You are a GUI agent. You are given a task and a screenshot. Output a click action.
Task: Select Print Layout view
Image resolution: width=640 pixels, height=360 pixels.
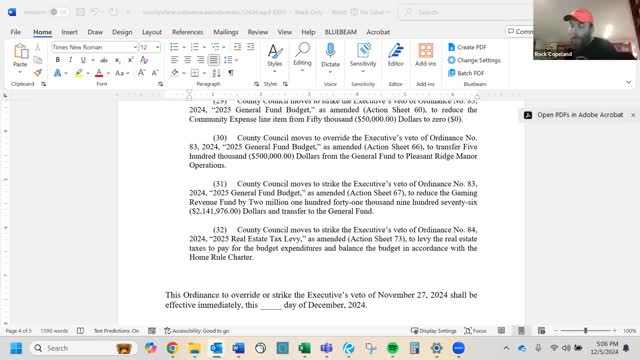(521, 331)
